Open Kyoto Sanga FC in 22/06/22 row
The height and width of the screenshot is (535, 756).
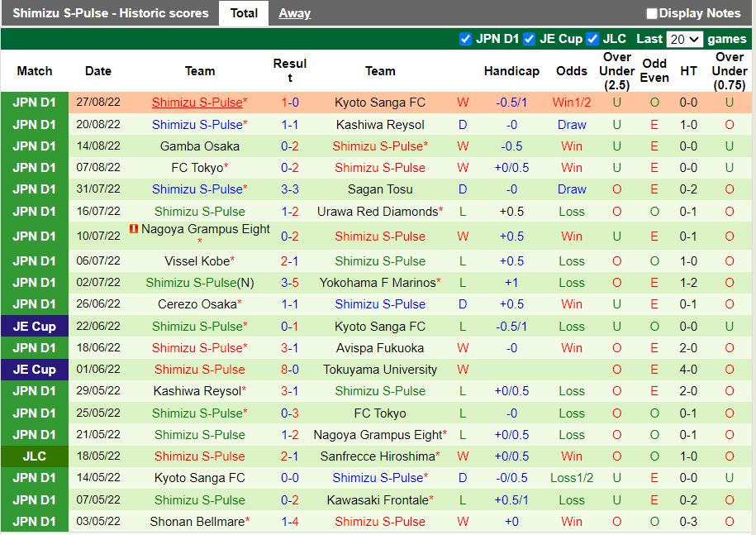pyautogui.click(x=380, y=327)
